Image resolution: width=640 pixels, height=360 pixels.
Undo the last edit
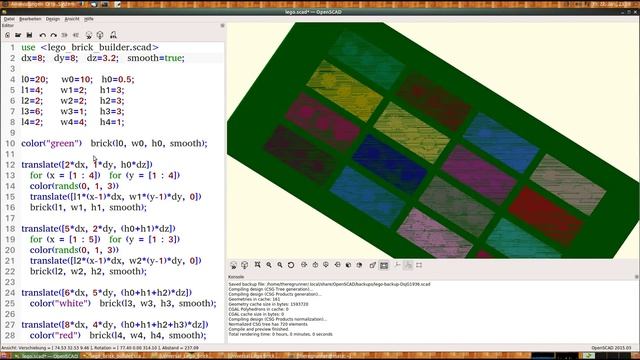(42, 35)
